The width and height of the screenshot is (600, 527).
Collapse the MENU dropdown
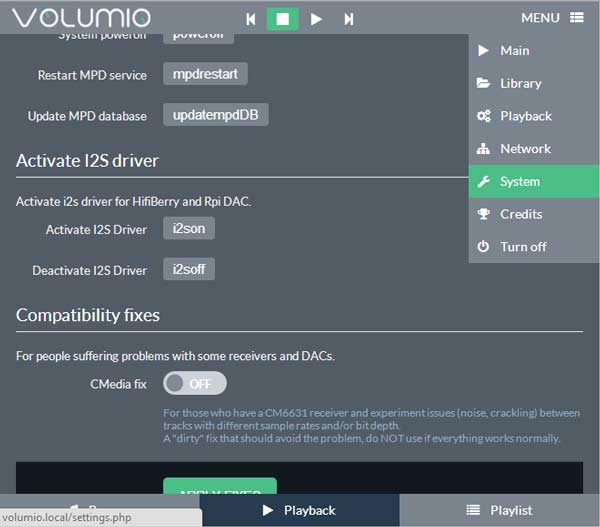point(552,18)
